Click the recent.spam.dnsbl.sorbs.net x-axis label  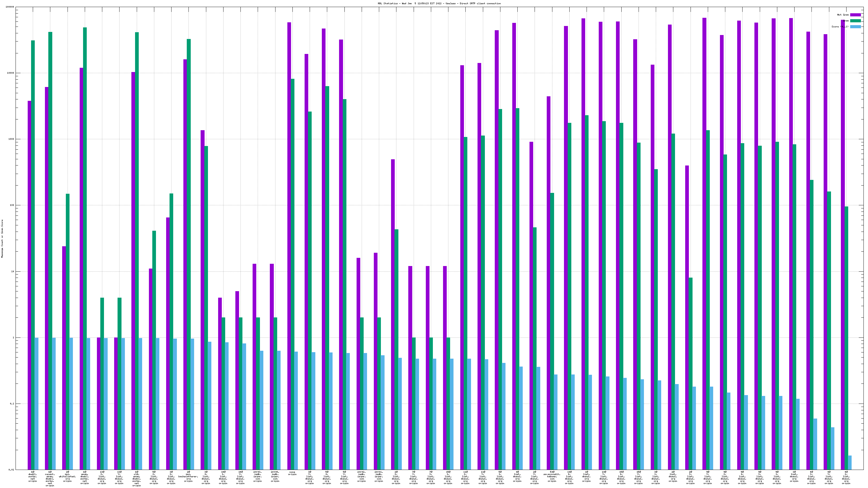pos(50,479)
